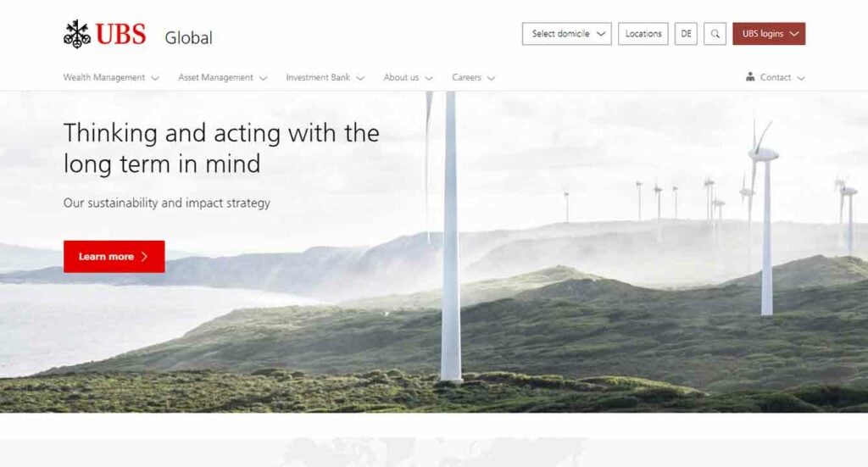Screen dimensions: 868x467
Task: Click the Global site label
Action: [x=188, y=37]
